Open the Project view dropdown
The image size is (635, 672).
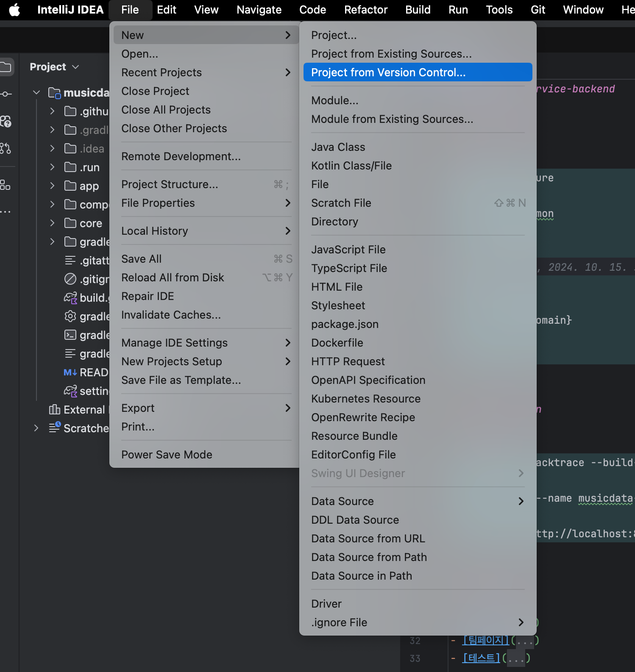pos(54,67)
